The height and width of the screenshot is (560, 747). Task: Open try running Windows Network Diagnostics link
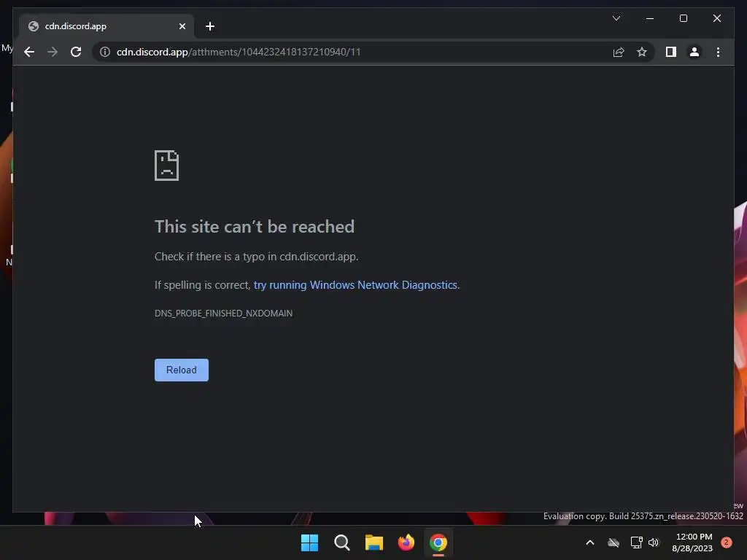click(x=355, y=285)
